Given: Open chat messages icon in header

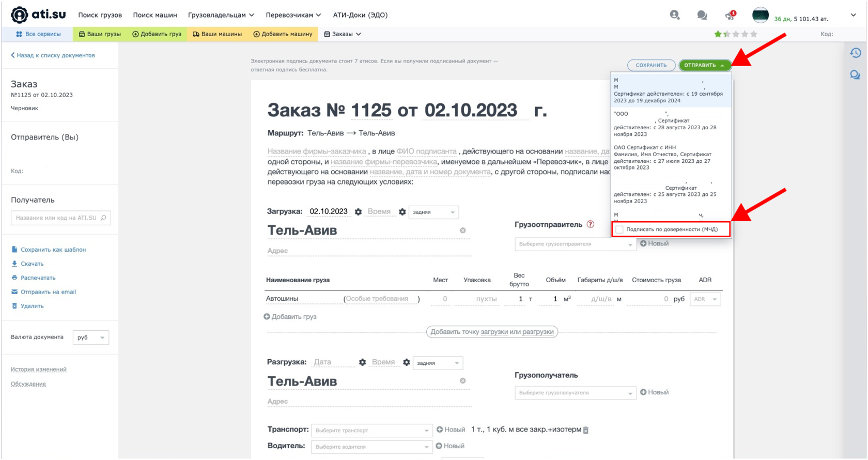Looking at the screenshot, I should 702,15.
